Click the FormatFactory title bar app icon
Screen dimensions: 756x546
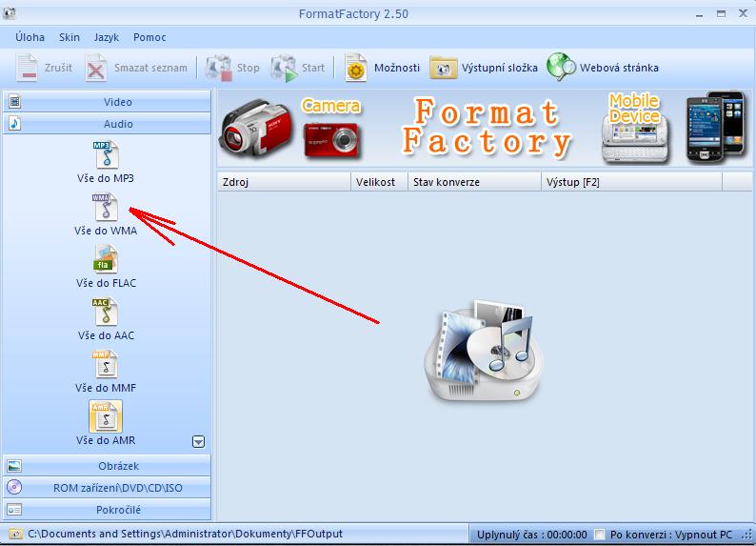(x=10, y=13)
